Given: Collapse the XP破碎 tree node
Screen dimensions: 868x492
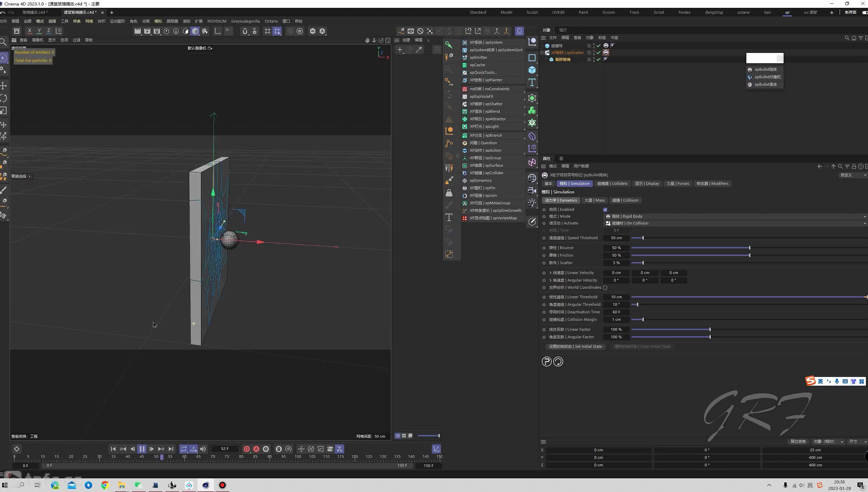Looking at the screenshot, I should pos(542,53).
